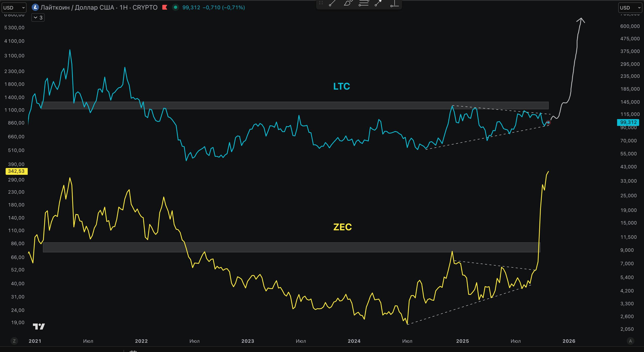Select the trend line drawing tool

tap(332, 3)
